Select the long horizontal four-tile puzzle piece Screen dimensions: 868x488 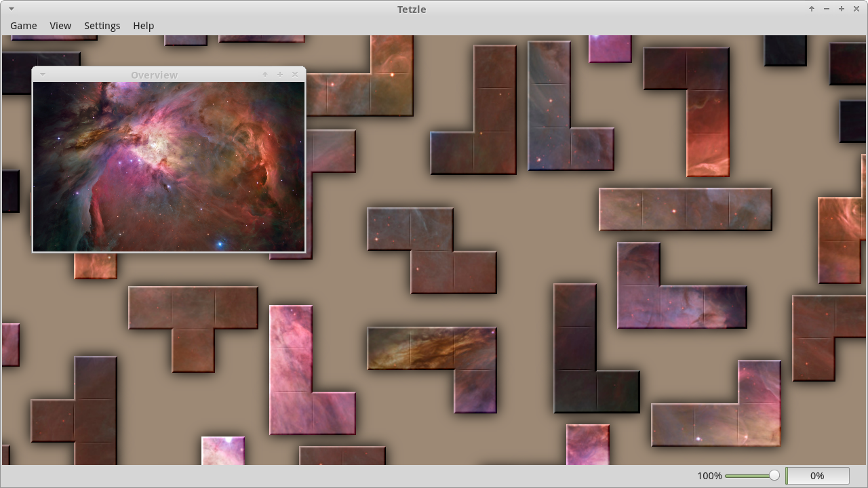[685, 209]
